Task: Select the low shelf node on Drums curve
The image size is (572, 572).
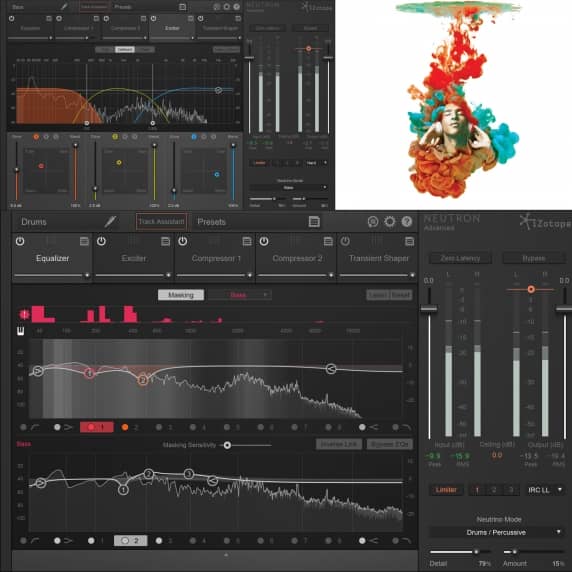Action: (x=38, y=371)
